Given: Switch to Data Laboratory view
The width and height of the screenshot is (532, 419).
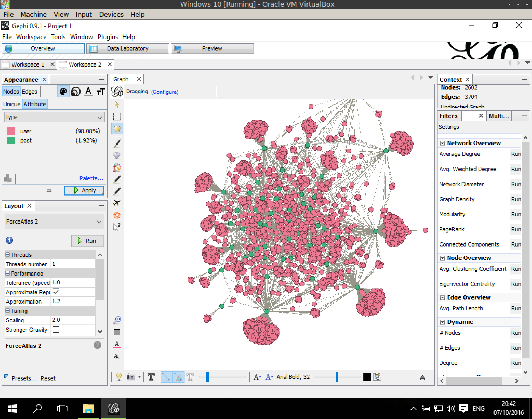Looking at the screenshot, I should pos(128,48).
